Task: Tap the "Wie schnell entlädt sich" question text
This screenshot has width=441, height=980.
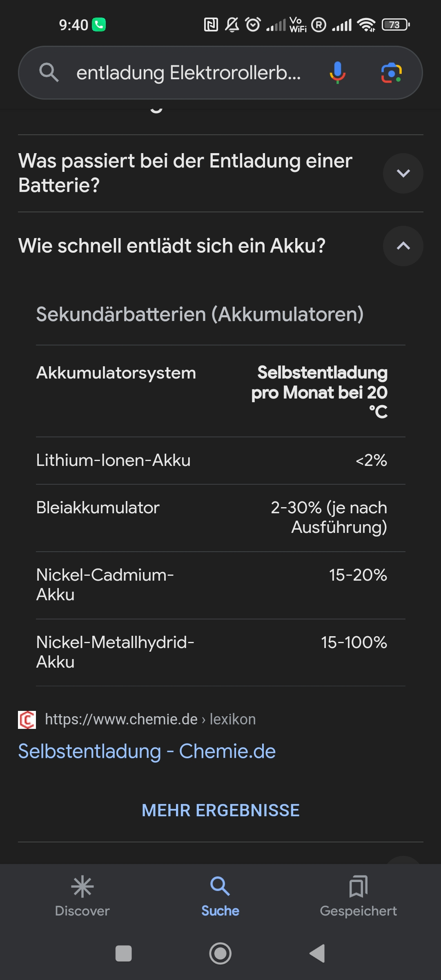Action: point(172,246)
